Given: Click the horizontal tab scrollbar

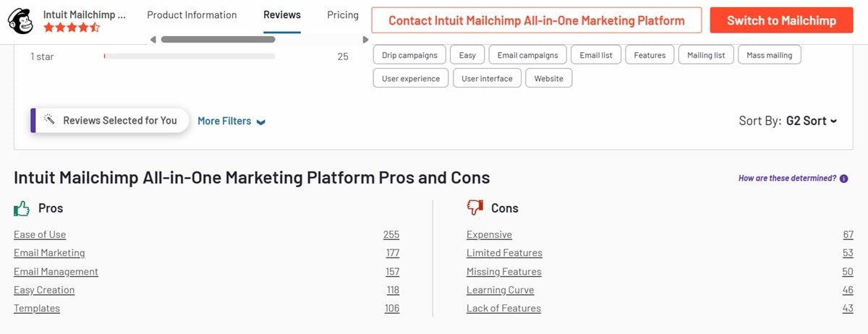Looking at the screenshot, I should tap(218, 39).
